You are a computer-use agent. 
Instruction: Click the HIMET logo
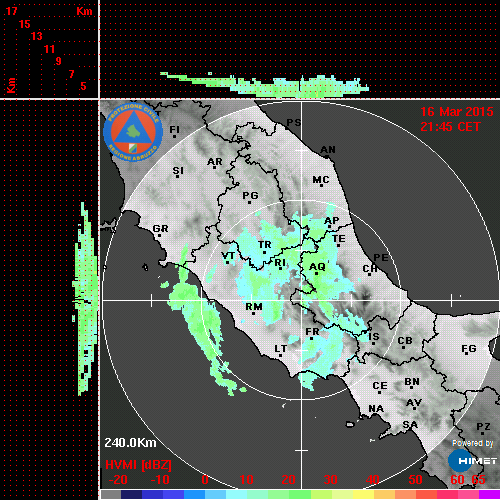tap(472, 461)
